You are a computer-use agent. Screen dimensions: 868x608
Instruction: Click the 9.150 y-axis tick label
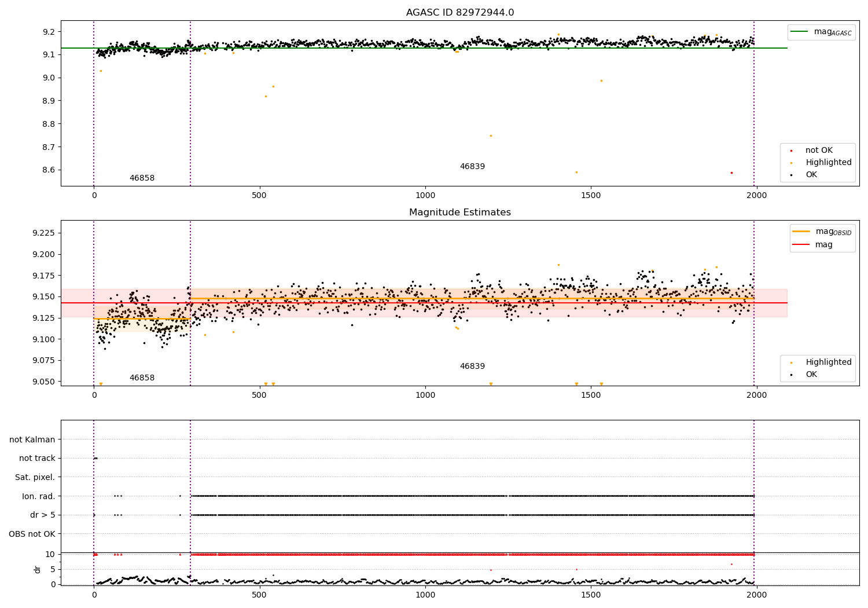point(45,297)
